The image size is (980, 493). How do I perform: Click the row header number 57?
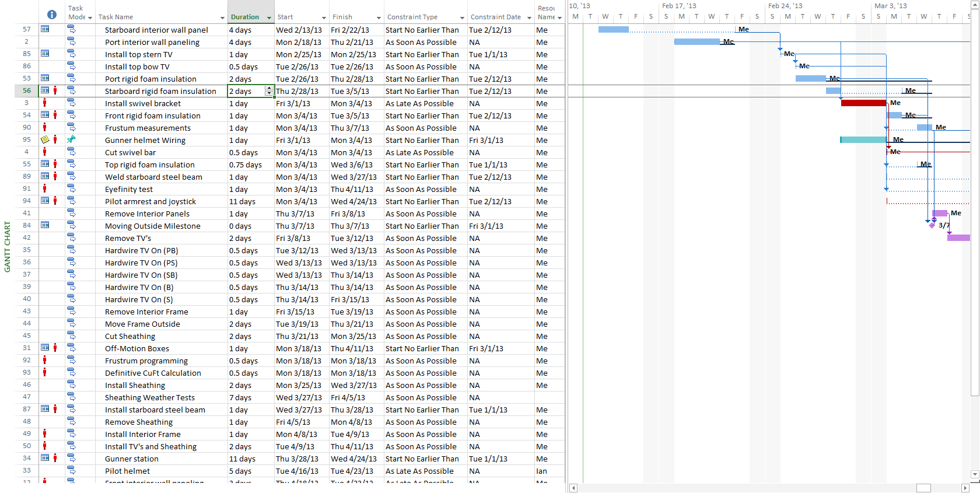(x=27, y=29)
